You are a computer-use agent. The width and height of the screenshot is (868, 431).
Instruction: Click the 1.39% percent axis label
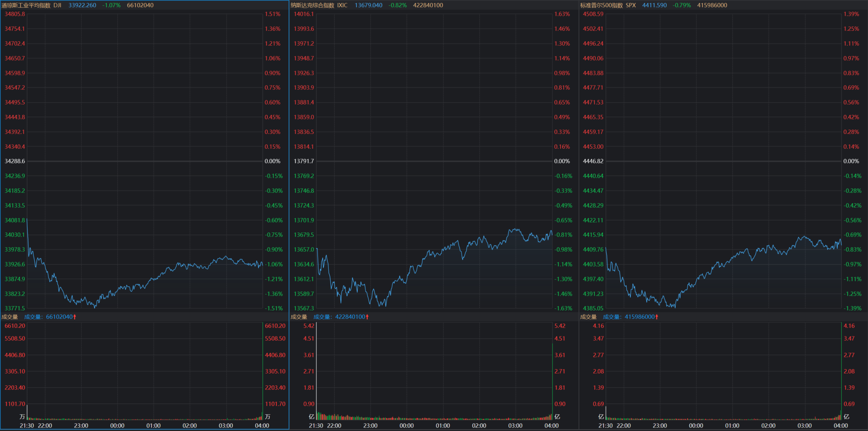851,14
